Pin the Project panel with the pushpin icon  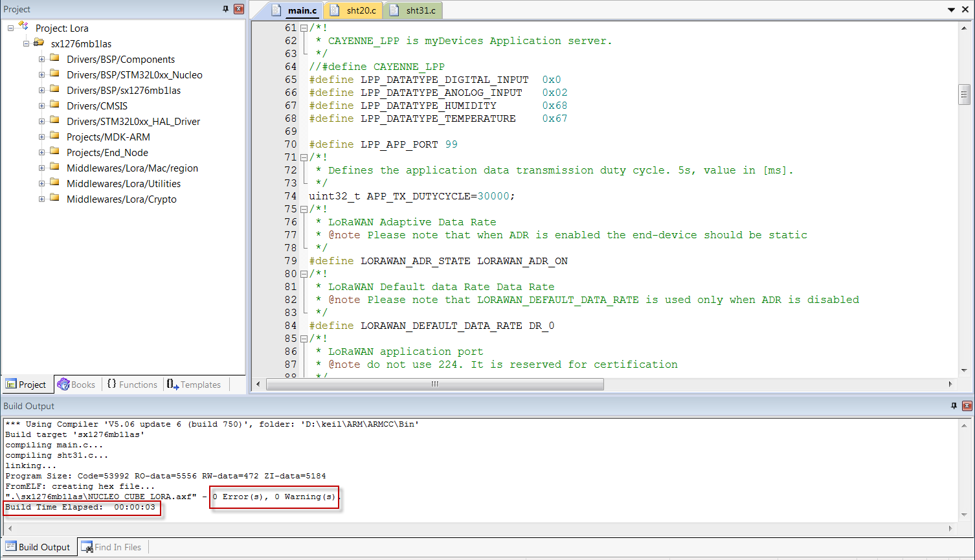point(225,9)
